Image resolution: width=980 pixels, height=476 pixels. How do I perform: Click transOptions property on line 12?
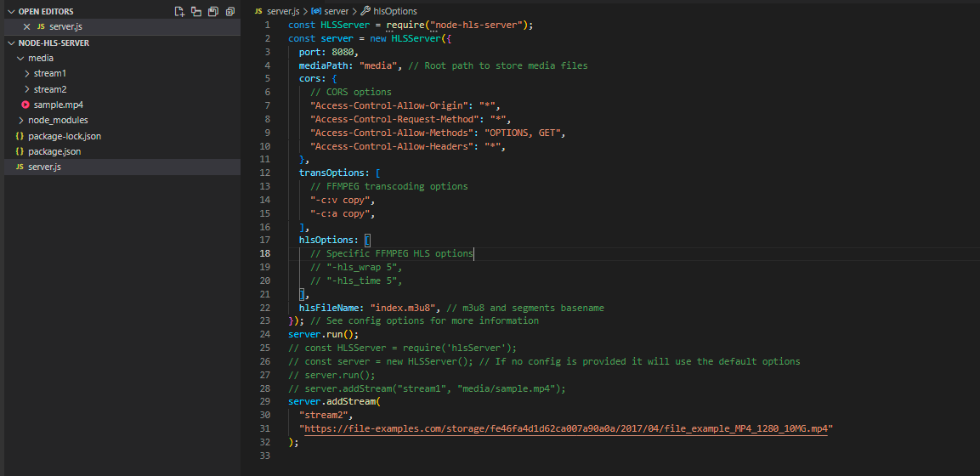coord(334,173)
